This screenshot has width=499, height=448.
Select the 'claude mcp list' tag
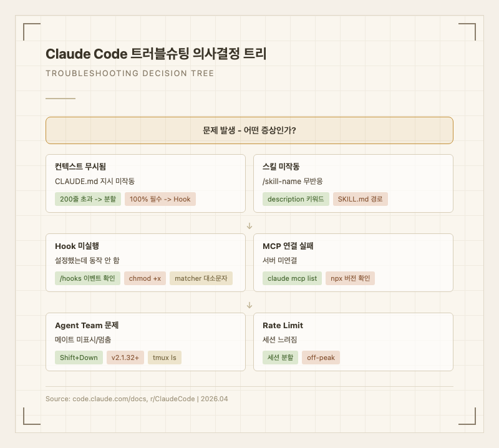pos(293,278)
